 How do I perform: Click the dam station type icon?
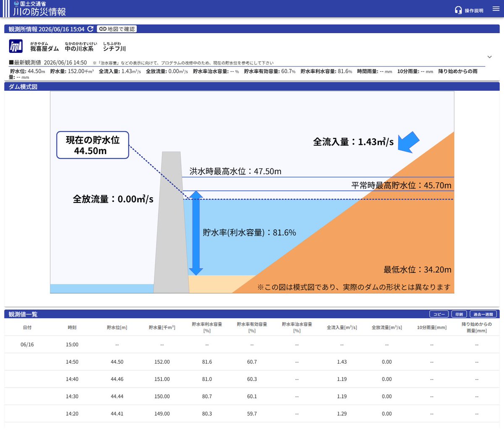pyautogui.click(x=16, y=46)
